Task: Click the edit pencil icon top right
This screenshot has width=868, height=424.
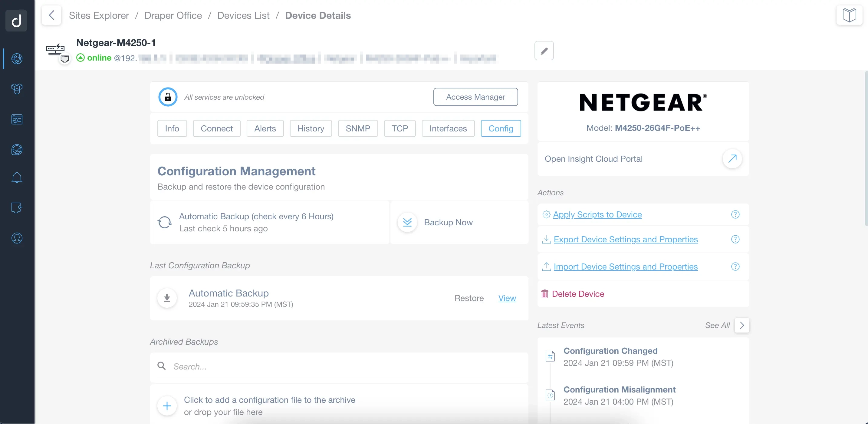Action: click(544, 50)
